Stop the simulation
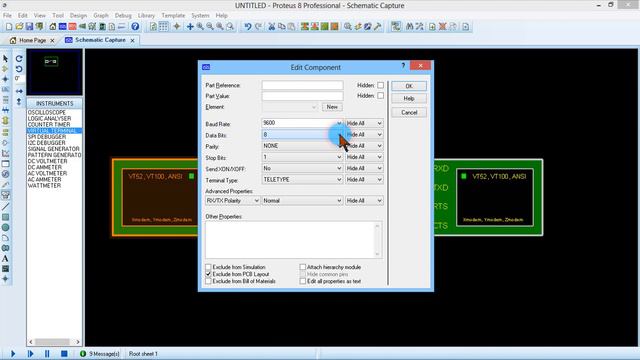The height and width of the screenshot is (360, 640). 64,353
